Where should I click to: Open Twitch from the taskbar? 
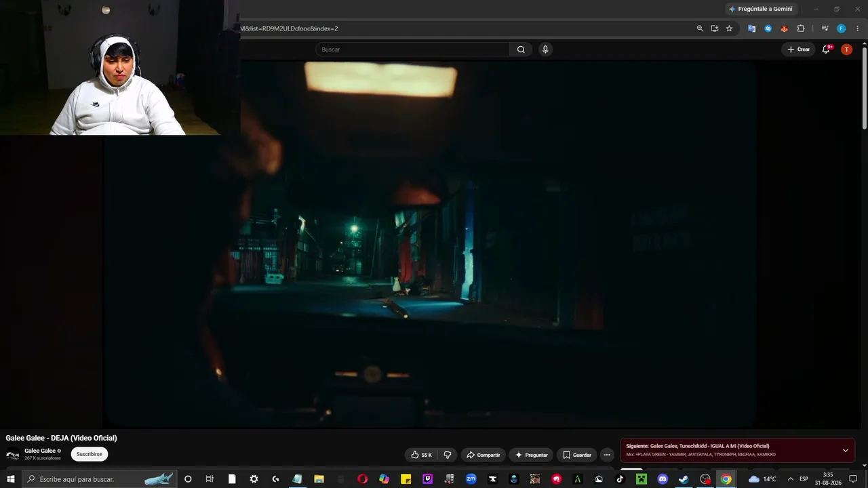coord(428,479)
